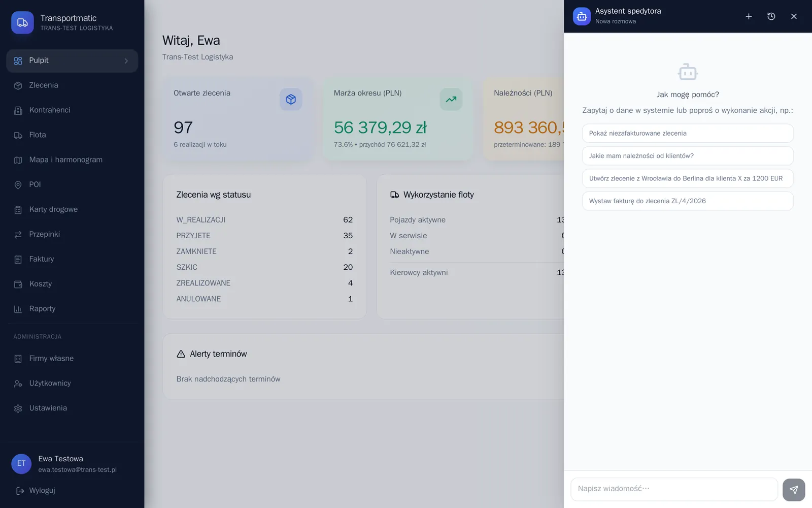Click the trend arrow icon in Marża okresu card
The height and width of the screenshot is (508, 812).
click(451, 100)
